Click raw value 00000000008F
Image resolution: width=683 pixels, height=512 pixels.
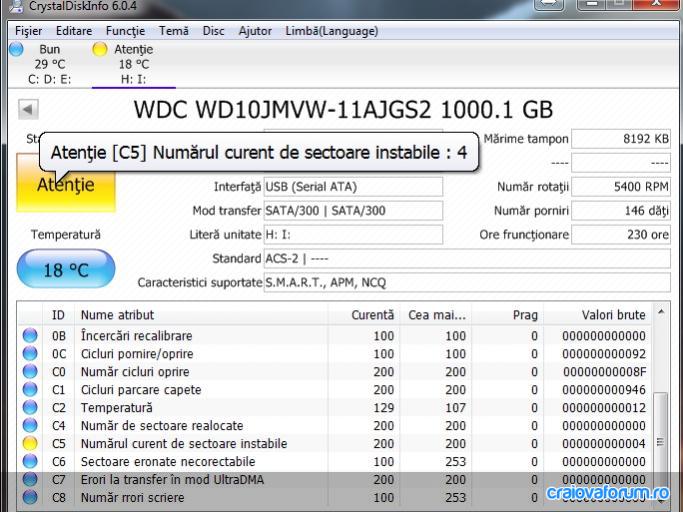click(x=605, y=372)
